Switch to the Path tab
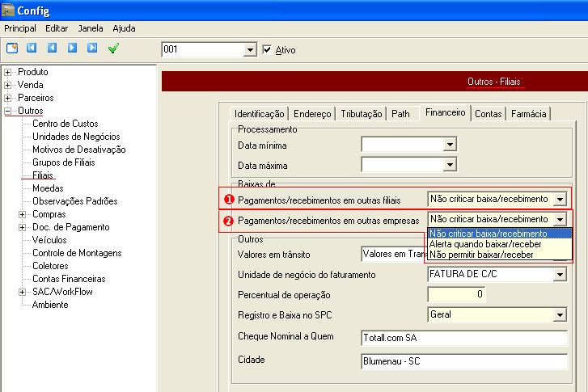 pyautogui.click(x=400, y=113)
